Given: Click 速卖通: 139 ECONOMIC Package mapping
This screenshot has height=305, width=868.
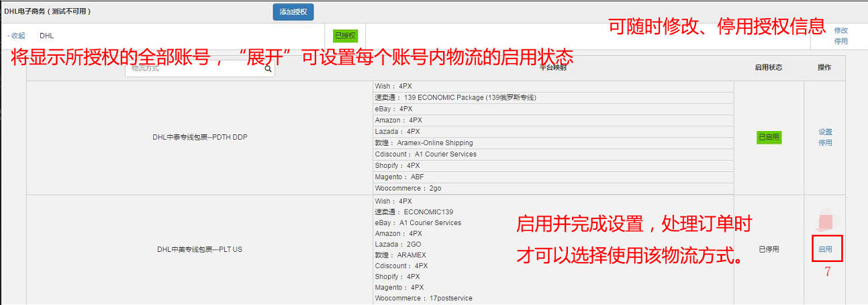Looking at the screenshot, I should [x=553, y=97].
